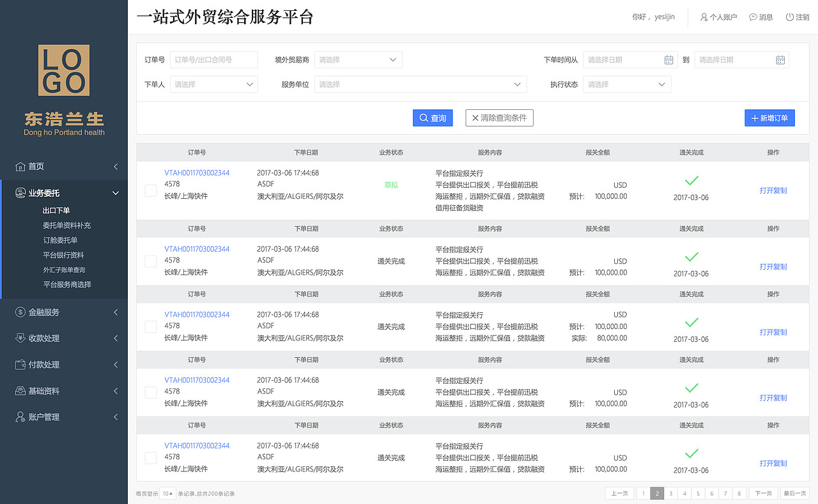Viewport: 818px width, 504px height.
Task: Expand the 执行状态 dropdown
Action: (x=626, y=84)
